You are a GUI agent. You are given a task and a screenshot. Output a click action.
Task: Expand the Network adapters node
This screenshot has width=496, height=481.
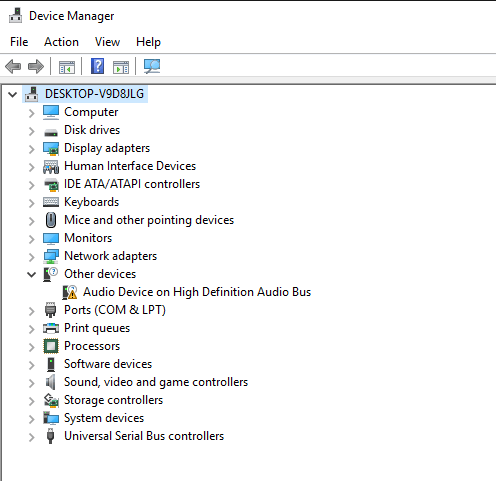[x=32, y=257]
